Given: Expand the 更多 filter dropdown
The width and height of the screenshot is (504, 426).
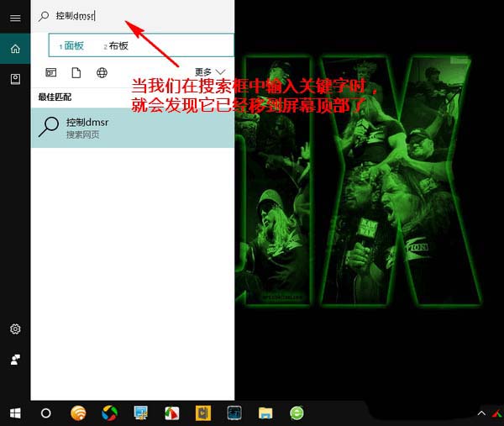Looking at the screenshot, I should tap(211, 73).
